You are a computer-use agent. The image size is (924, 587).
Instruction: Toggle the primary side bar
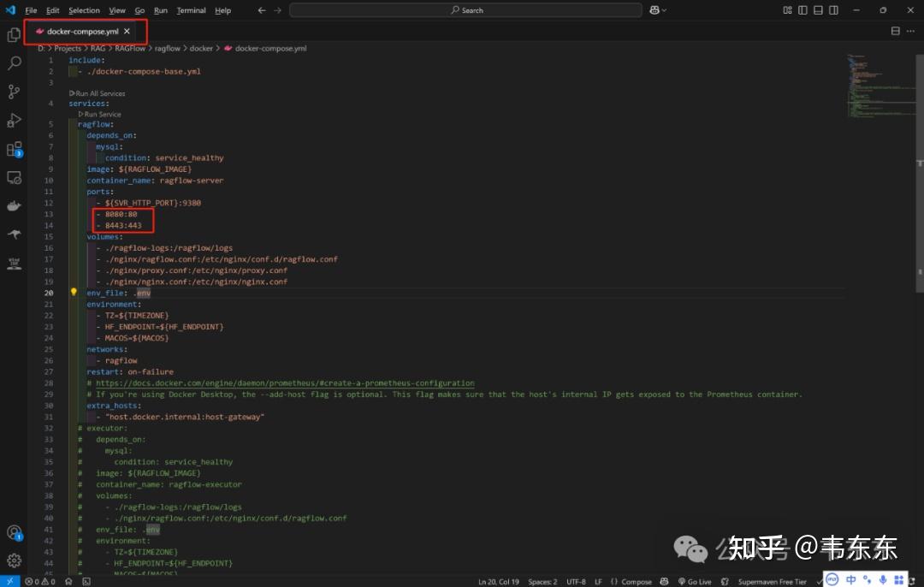(x=803, y=10)
